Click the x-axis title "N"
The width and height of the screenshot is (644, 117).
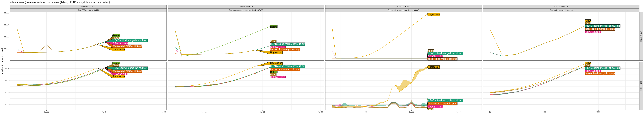(324, 115)
